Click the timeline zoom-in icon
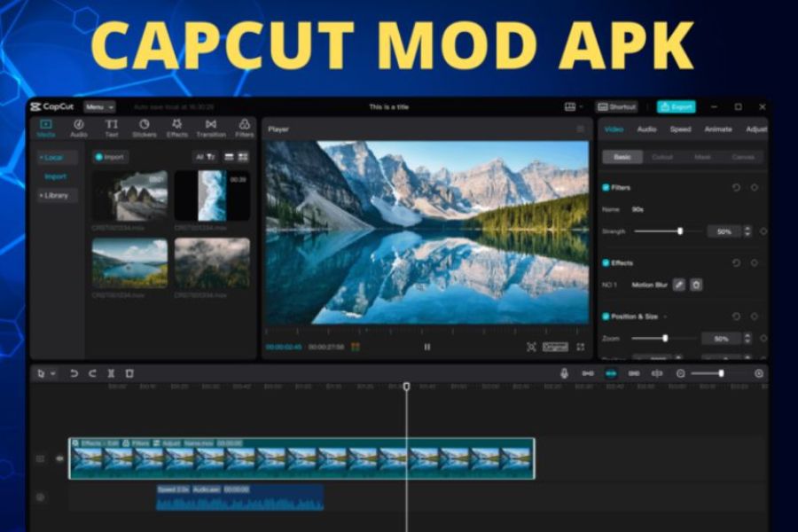 (x=759, y=373)
